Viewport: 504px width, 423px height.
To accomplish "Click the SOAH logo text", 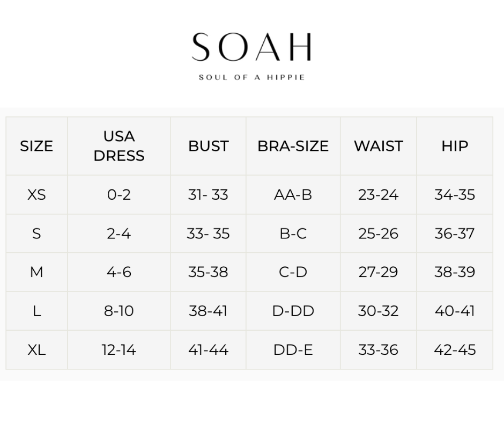I will coord(251,48).
